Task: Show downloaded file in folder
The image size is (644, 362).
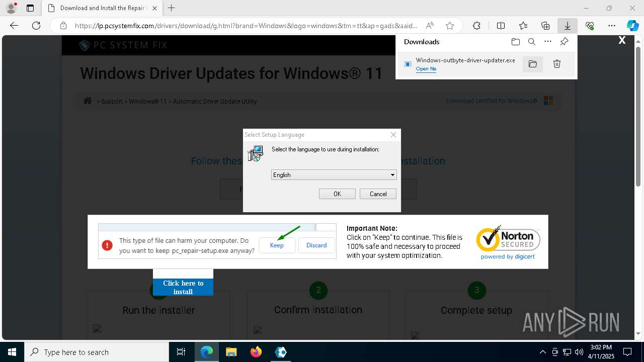Action: click(x=533, y=64)
